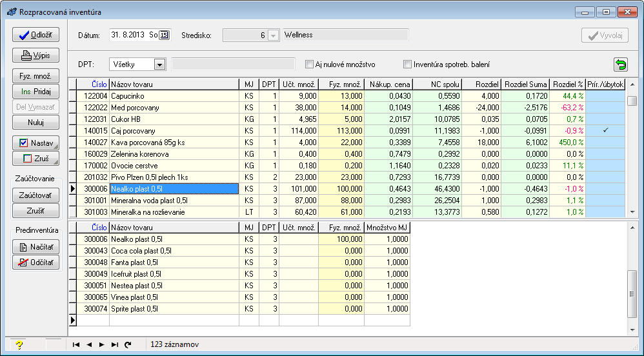
Task: Click the 450,0 % difference value
Action: tap(568, 143)
